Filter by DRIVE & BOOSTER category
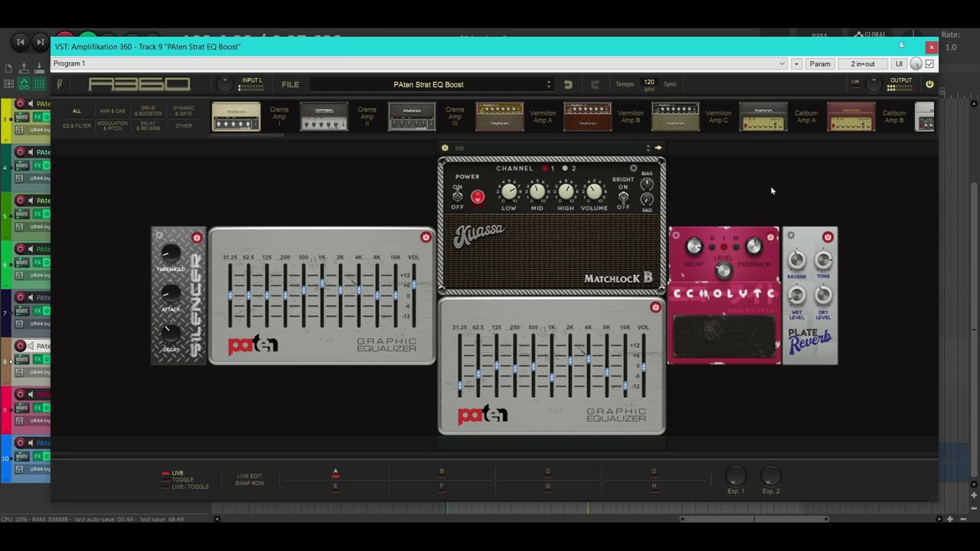 pyautogui.click(x=149, y=111)
